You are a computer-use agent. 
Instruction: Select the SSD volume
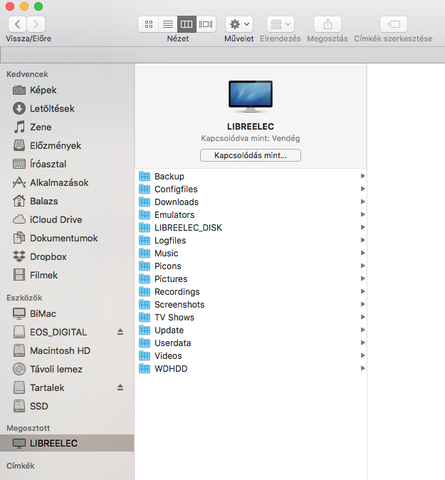[x=67, y=406]
